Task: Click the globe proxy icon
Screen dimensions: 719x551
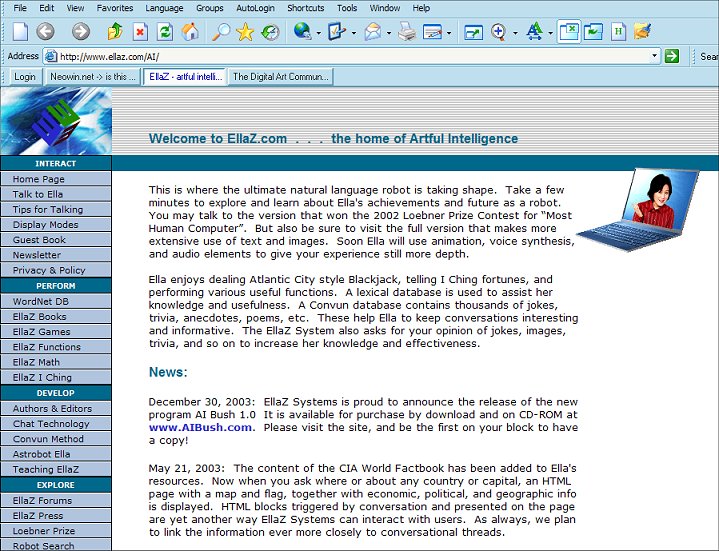Action: (302, 32)
